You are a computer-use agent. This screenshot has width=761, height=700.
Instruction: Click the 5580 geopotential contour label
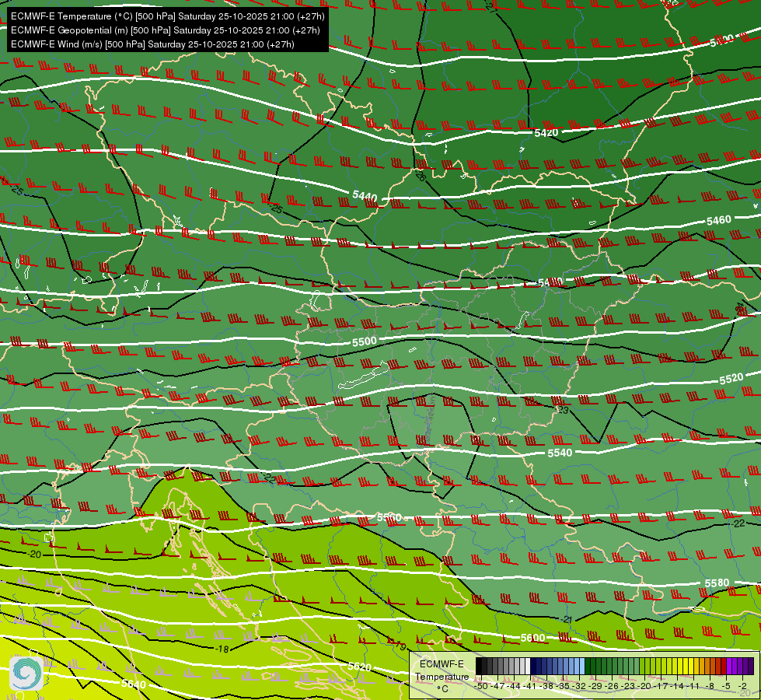(717, 583)
